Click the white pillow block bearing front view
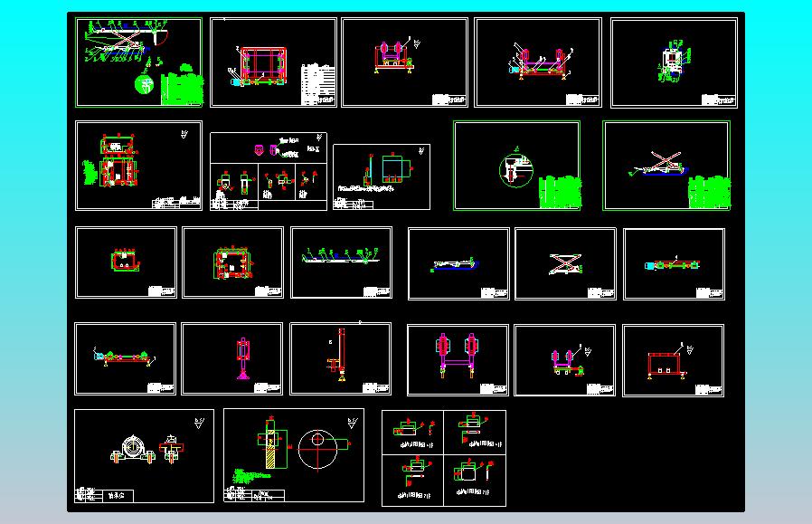The width and height of the screenshot is (812, 524). coord(133,450)
